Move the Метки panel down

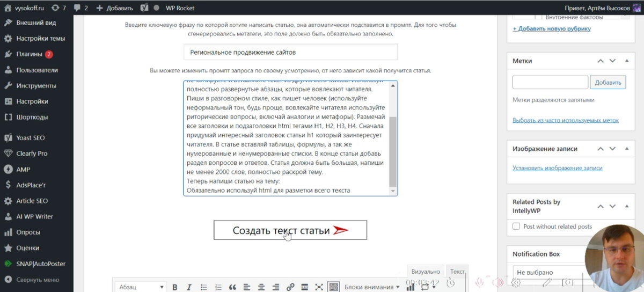(x=613, y=61)
